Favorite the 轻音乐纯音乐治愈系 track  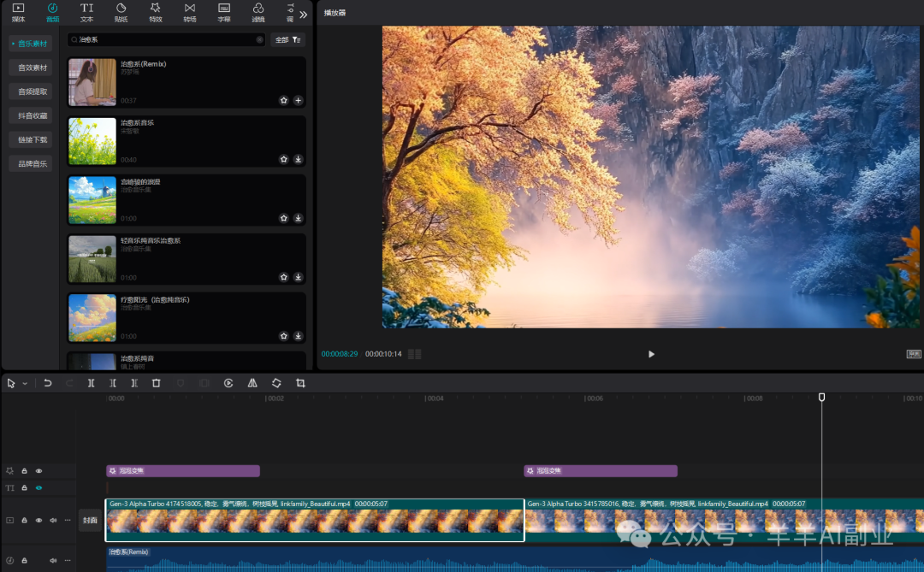click(x=283, y=277)
